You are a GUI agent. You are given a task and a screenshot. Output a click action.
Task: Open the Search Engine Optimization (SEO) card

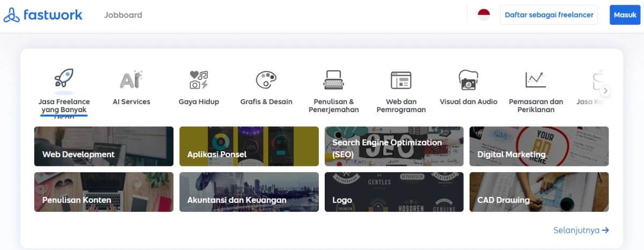394,146
